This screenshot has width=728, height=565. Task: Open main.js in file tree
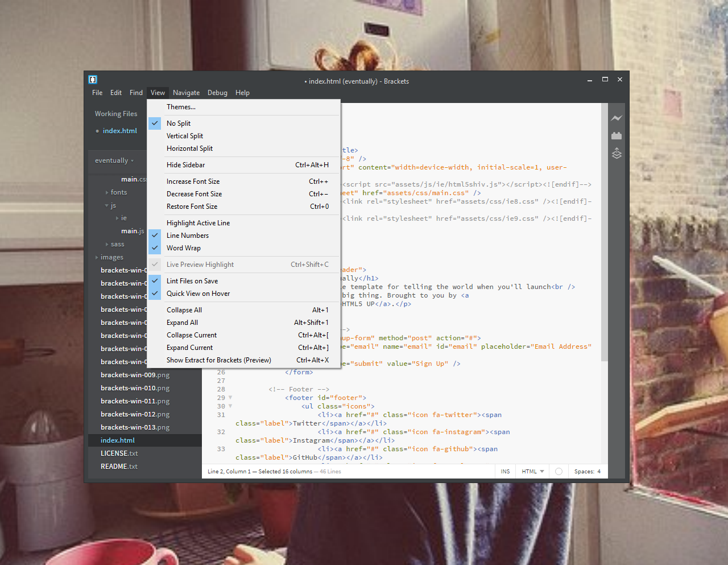coord(133,231)
